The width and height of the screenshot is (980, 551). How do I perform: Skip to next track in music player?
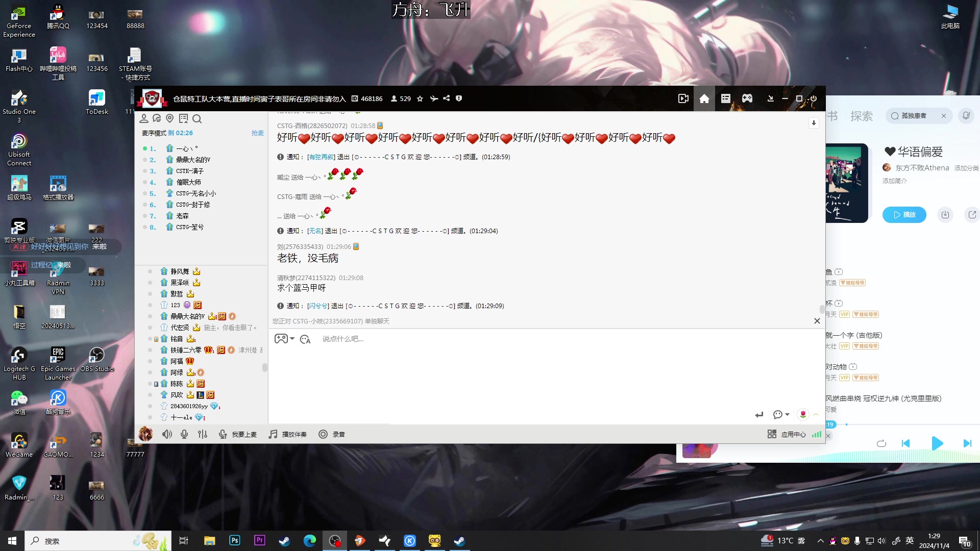[x=967, y=443]
